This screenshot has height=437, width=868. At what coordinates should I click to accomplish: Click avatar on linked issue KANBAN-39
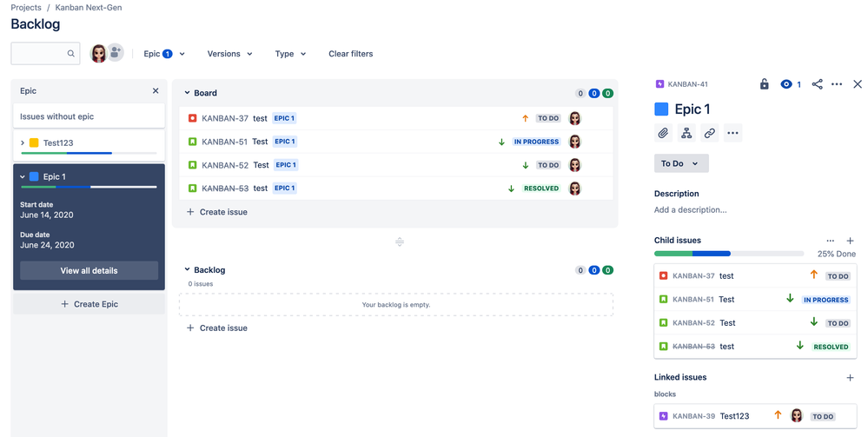pos(797,415)
